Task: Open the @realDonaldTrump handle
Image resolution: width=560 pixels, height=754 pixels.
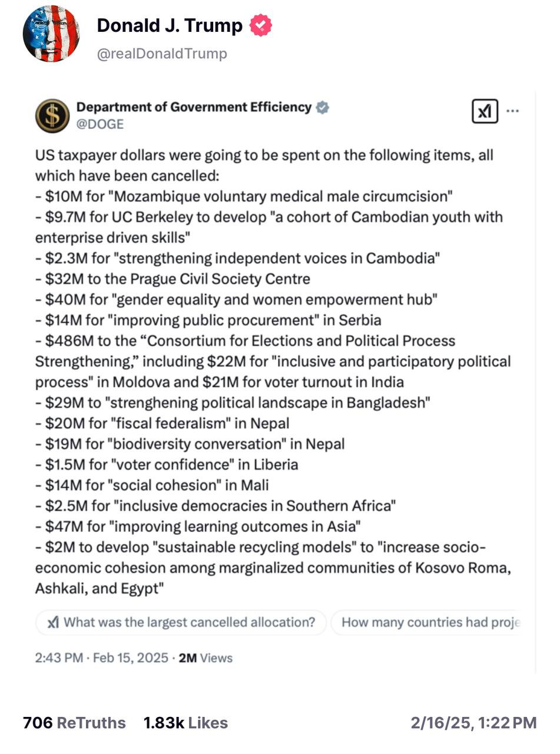Action: pos(162,54)
